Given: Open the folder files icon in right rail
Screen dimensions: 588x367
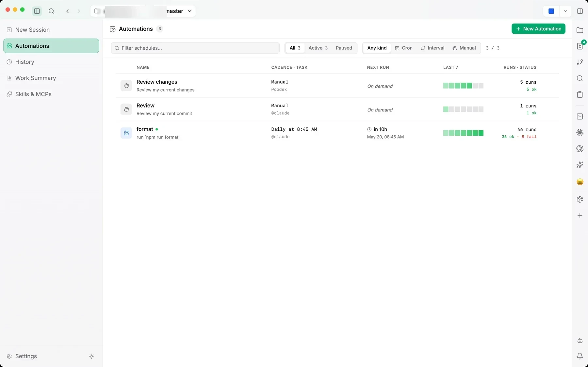Looking at the screenshot, I should coord(580,30).
